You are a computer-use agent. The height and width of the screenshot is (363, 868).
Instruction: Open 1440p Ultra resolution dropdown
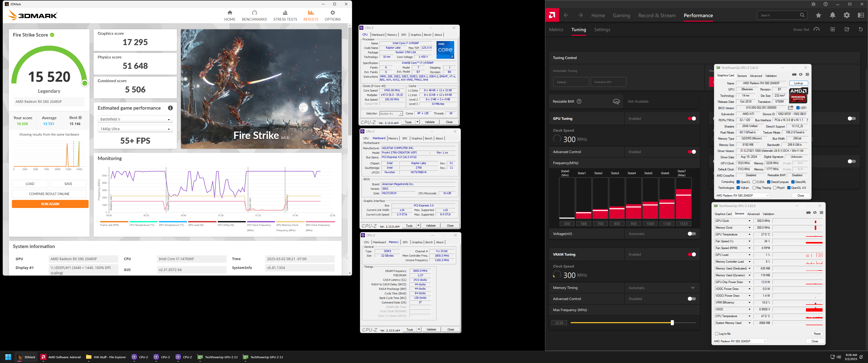(135, 129)
